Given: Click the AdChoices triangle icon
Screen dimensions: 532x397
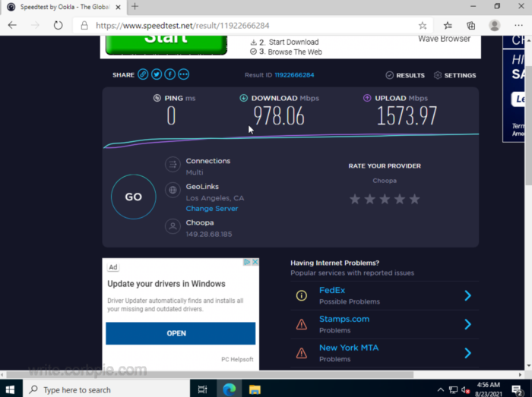Looking at the screenshot, I should [247, 262].
